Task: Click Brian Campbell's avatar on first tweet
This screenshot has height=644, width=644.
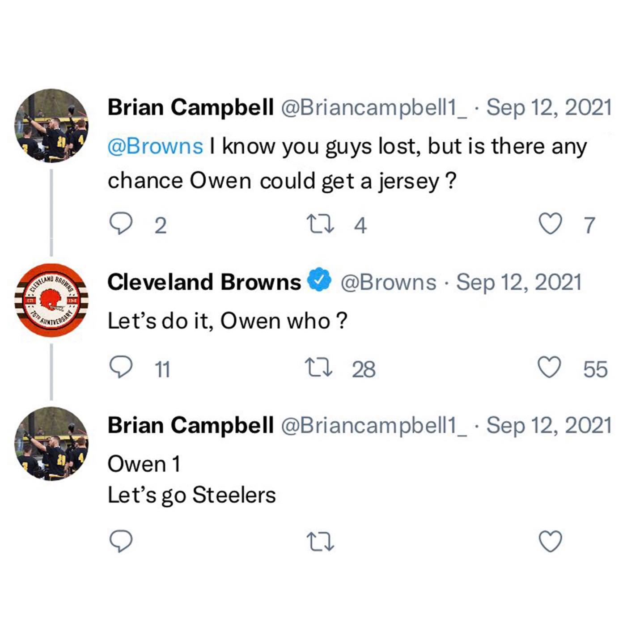Action: [x=51, y=126]
